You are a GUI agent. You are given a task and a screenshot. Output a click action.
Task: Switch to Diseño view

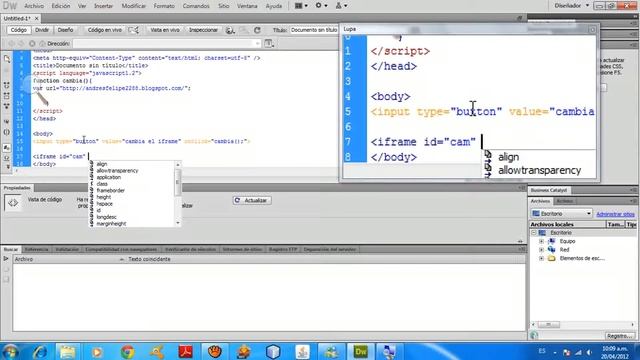coord(65,30)
